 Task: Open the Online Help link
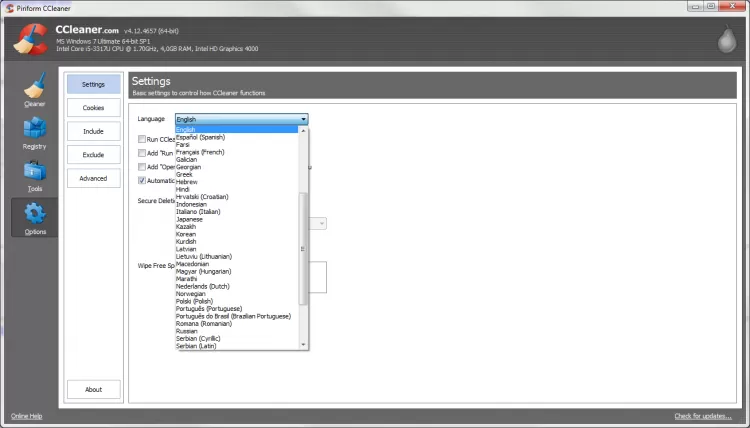point(26,416)
